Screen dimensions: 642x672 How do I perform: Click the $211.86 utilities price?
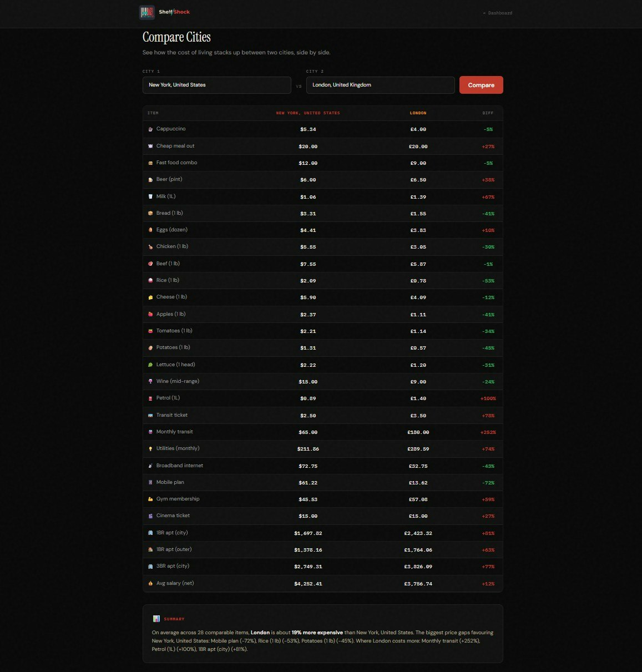308,449
